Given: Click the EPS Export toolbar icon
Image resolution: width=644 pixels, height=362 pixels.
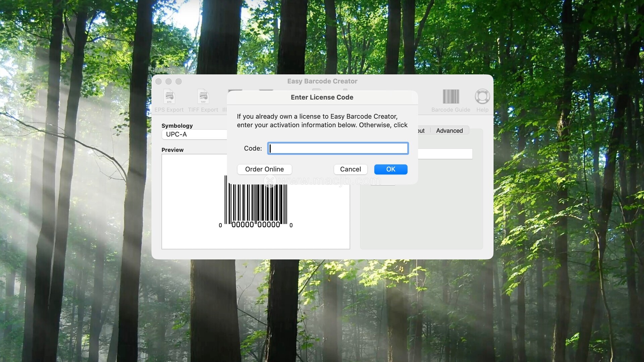Looking at the screenshot, I should (169, 97).
